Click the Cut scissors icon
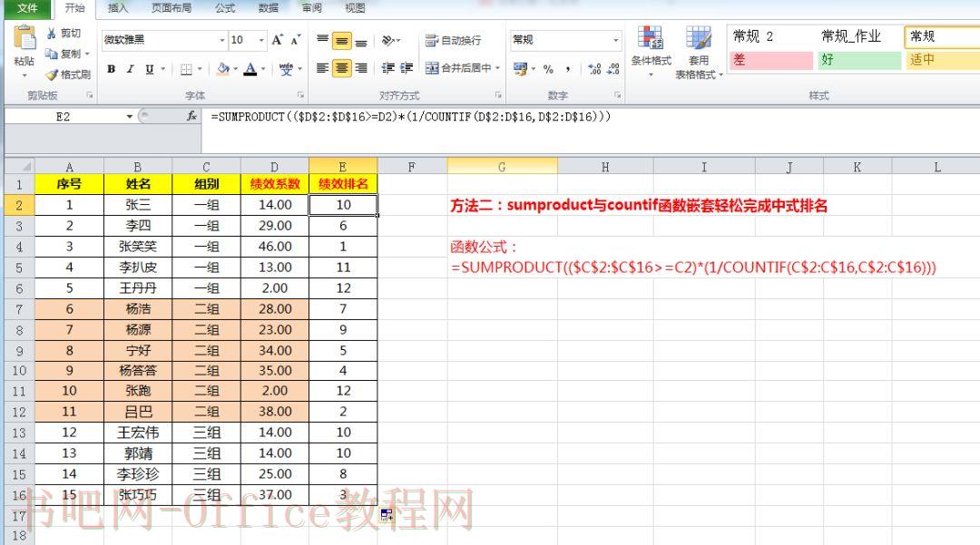The width and height of the screenshot is (980, 545). point(51,33)
